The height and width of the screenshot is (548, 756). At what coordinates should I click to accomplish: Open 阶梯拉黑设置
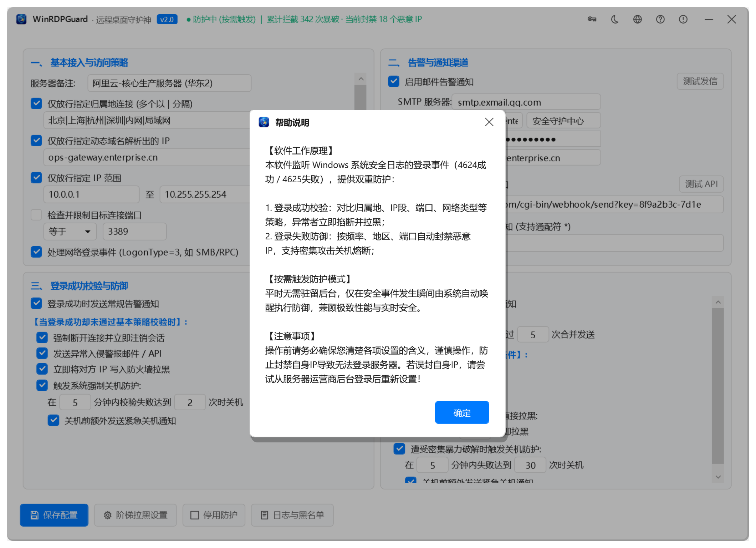[x=136, y=515]
